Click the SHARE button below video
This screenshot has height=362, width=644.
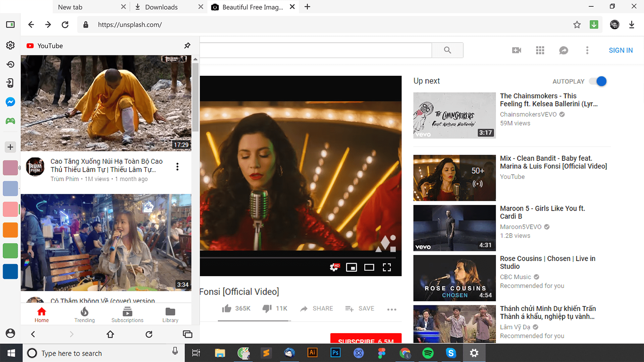(317, 308)
